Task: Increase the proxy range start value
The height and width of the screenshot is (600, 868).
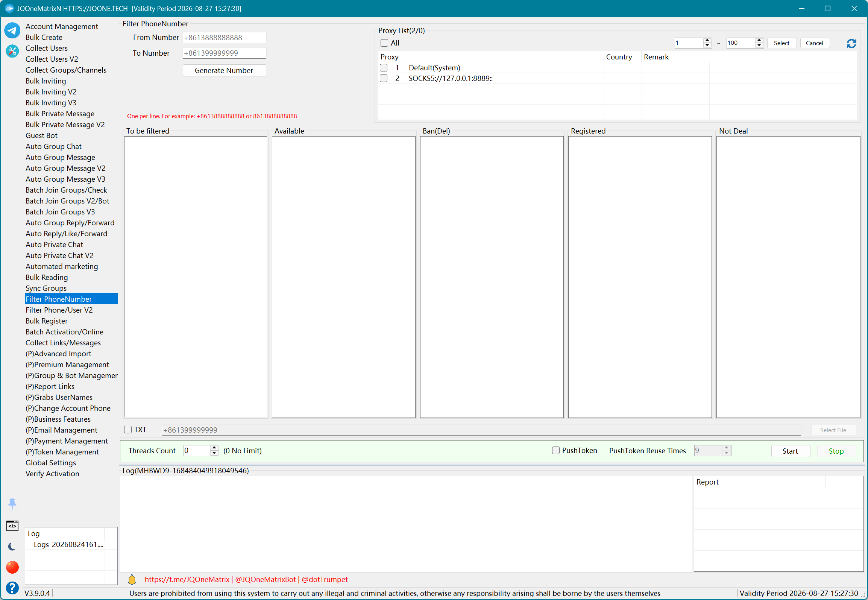Action: tap(707, 41)
